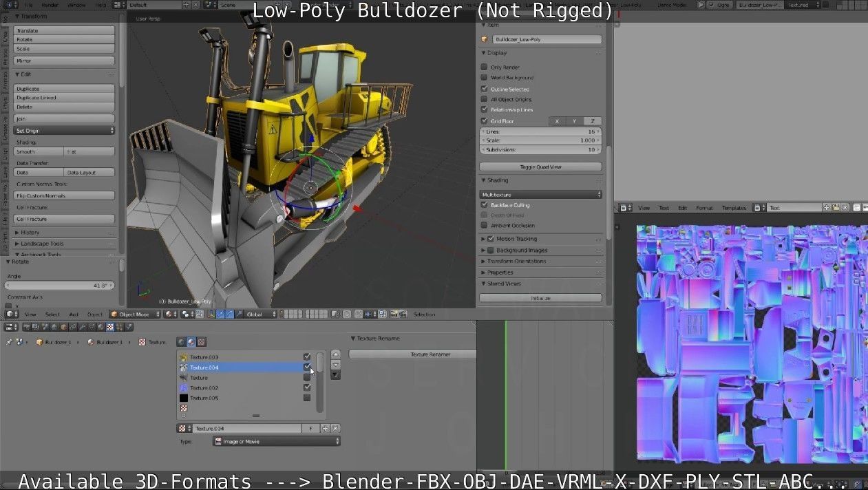Click the grid Subdivisions value field
The width and height of the screenshot is (868, 490).
pyautogui.click(x=540, y=149)
